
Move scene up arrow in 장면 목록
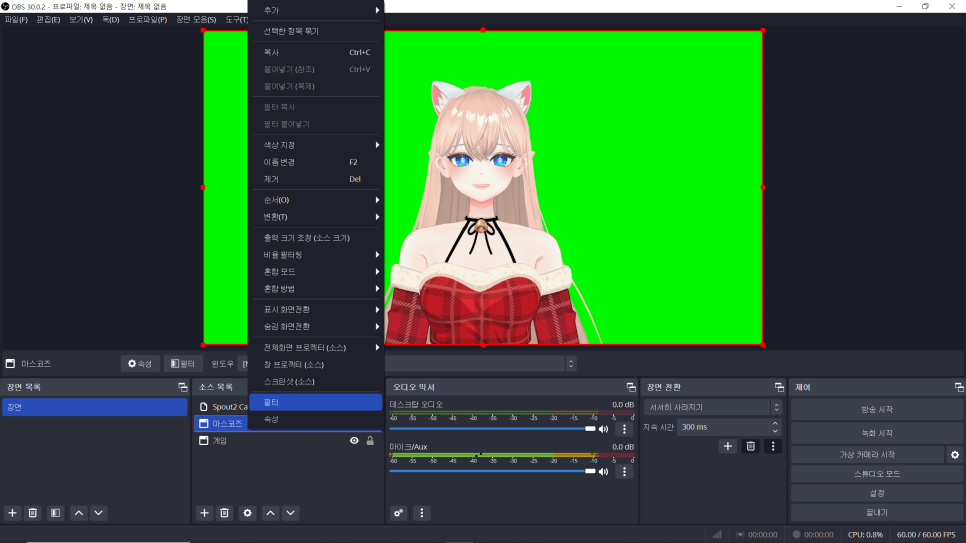click(x=79, y=513)
